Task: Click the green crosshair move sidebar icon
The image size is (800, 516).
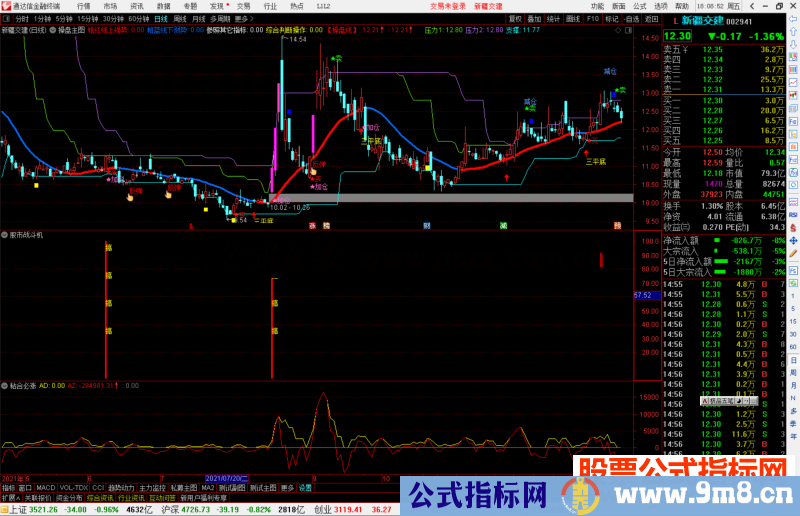Action: click(793, 240)
